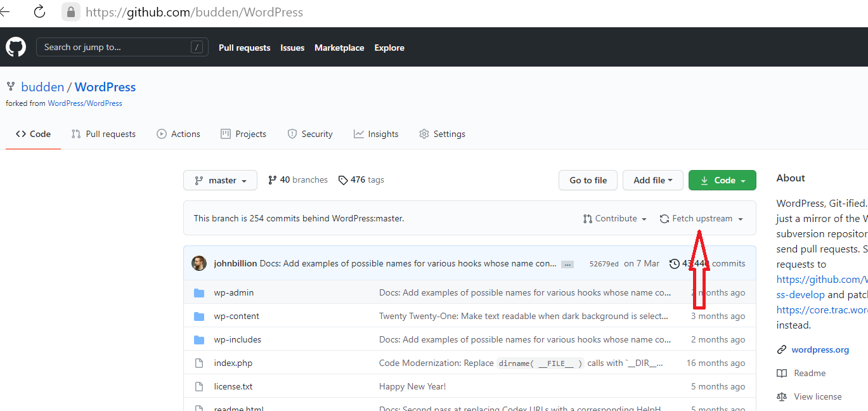This screenshot has height=411, width=868.
Task: Click the View license scale icon
Action: pos(782,397)
